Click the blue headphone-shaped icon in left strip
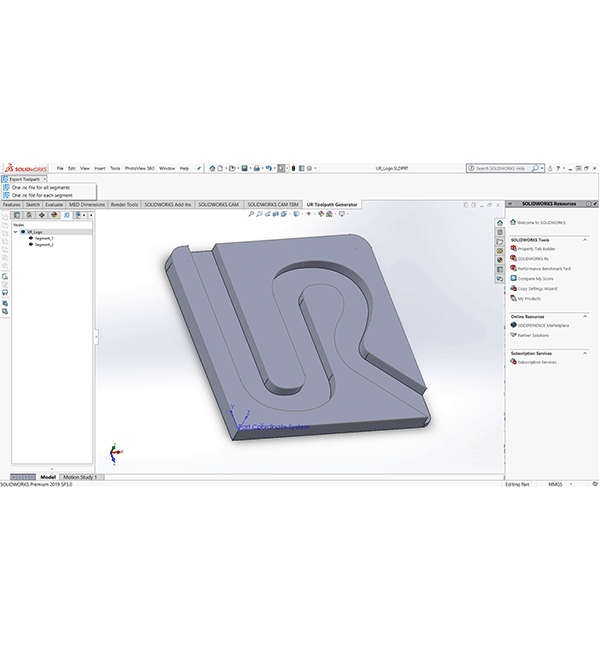 click(x=5, y=293)
